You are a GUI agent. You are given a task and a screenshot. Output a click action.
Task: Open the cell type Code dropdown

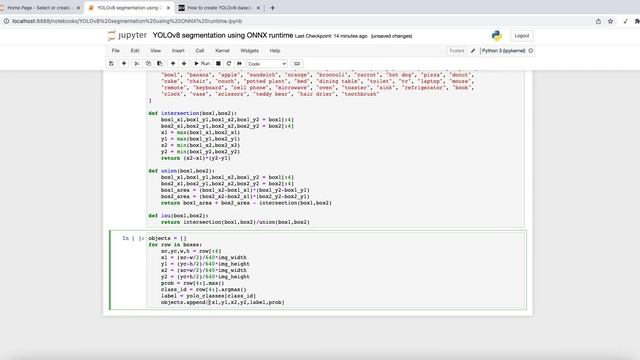[x=267, y=64]
